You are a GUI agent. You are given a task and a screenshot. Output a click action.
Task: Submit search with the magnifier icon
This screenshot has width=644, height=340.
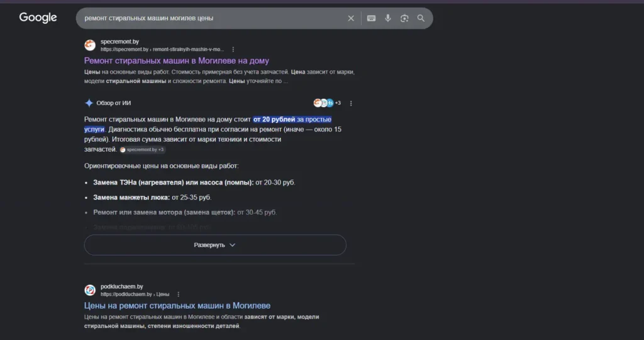[421, 18]
